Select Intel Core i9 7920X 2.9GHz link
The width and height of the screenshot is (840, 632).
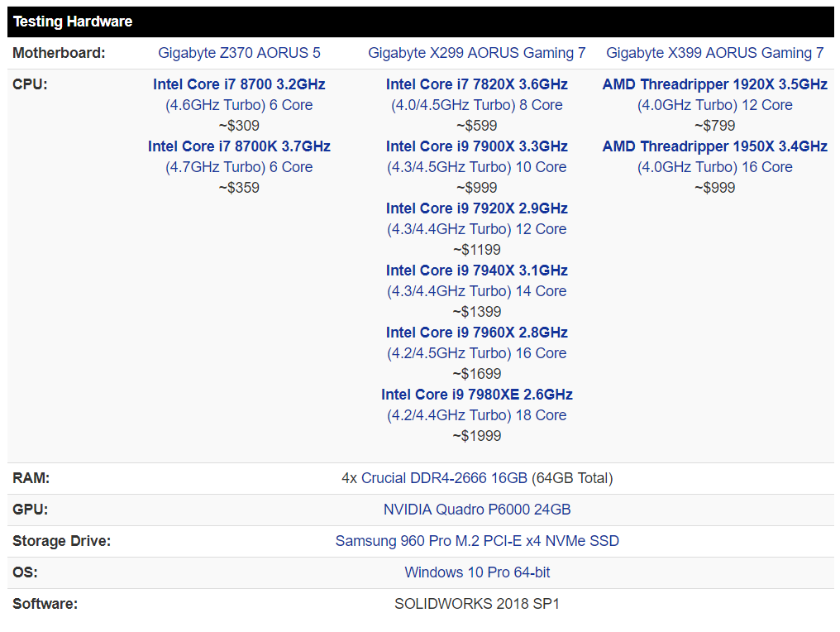477,208
